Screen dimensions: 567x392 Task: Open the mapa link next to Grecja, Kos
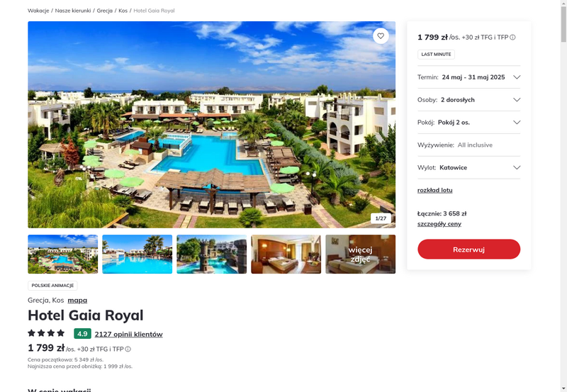tap(77, 300)
